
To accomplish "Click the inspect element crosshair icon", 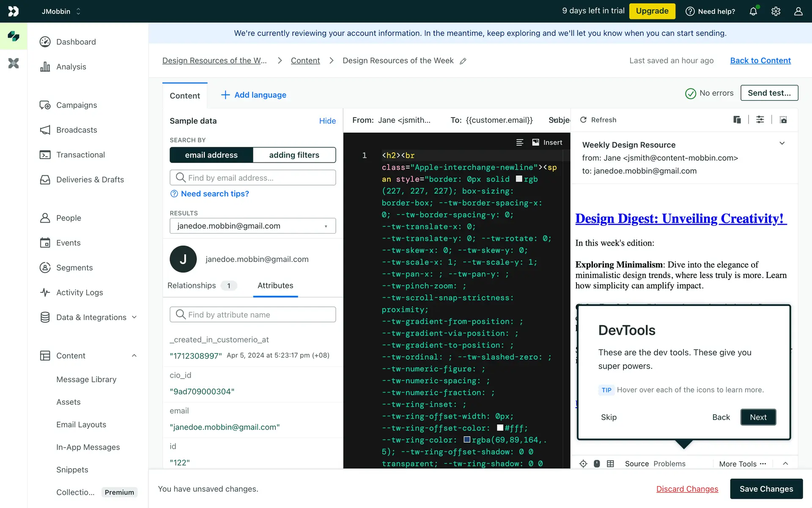I will click(583, 464).
